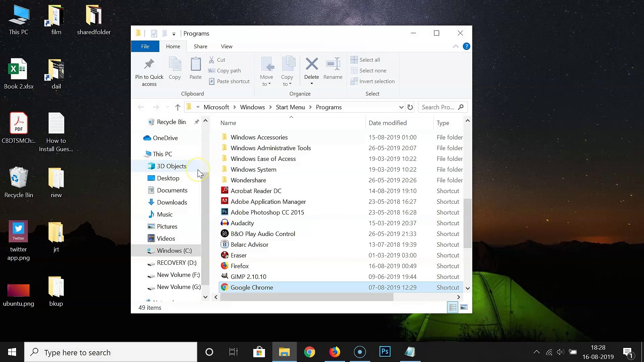The width and height of the screenshot is (644, 362).
Task: Click the Properties checkmark in quick access toolbar
Action: pos(154,34)
